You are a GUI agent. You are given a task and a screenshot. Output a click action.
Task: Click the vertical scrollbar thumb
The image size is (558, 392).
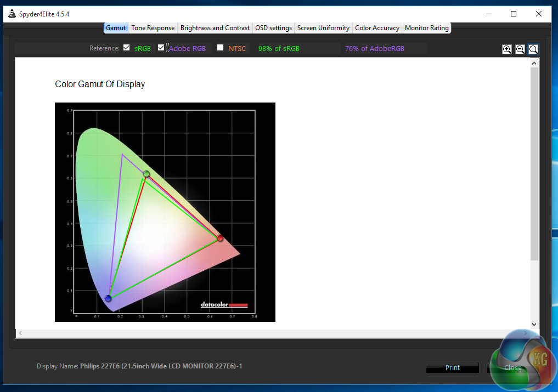click(x=534, y=164)
